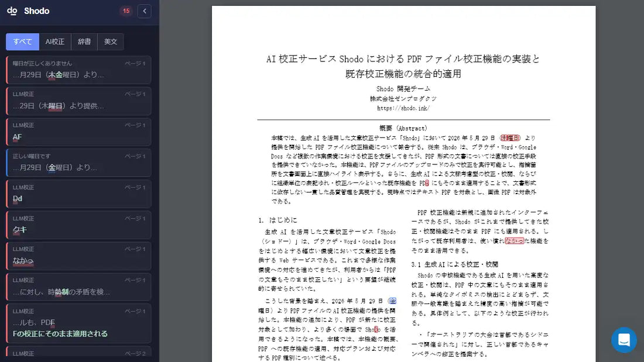
Task: Click the red highlighted character after PD in abstract
Action: point(427,183)
